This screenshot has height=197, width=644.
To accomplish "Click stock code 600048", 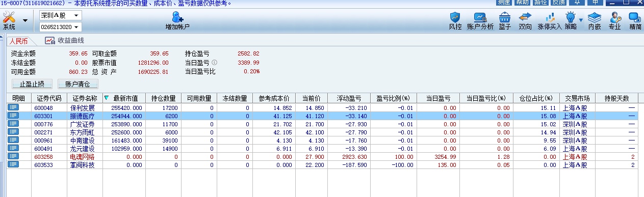I will [43, 108].
